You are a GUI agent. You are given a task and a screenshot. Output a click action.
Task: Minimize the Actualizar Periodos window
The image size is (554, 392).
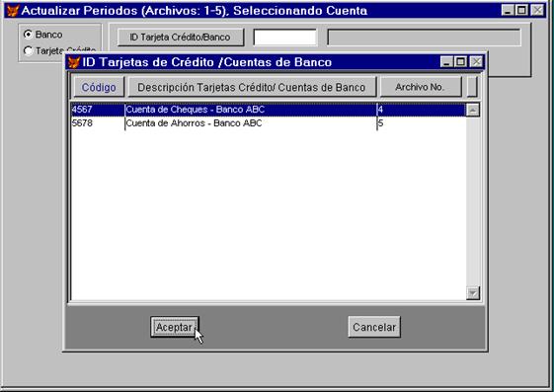click(x=508, y=10)
